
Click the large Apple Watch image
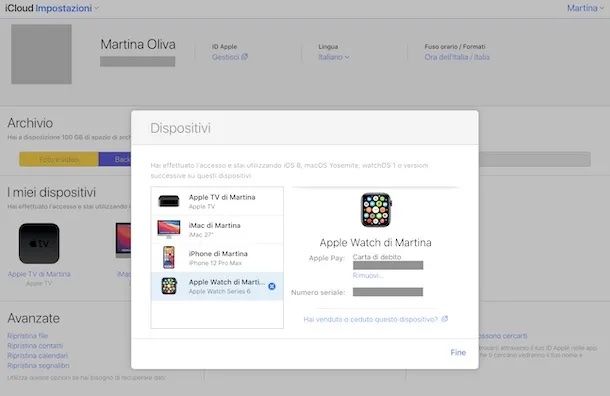pyautogui.click(x=376, y=210)
